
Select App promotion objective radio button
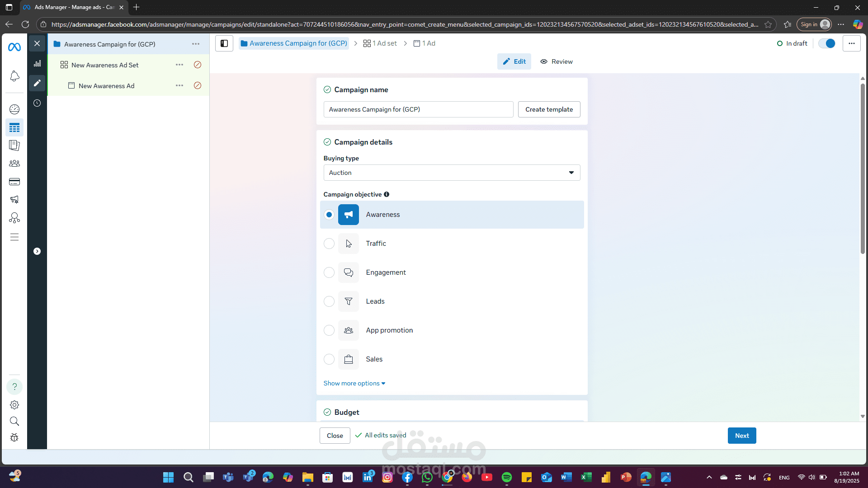pyautogui.click(x=329, y=330)
